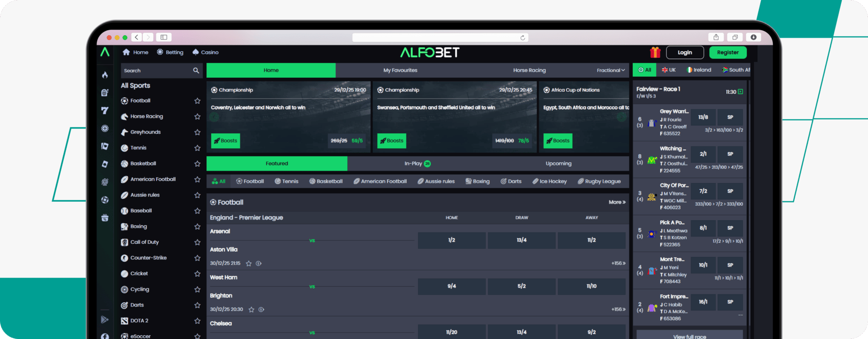This screenshot has width=868, height=339.
Task: Click the Safari reload icon
Action: [x=522, y=38]
